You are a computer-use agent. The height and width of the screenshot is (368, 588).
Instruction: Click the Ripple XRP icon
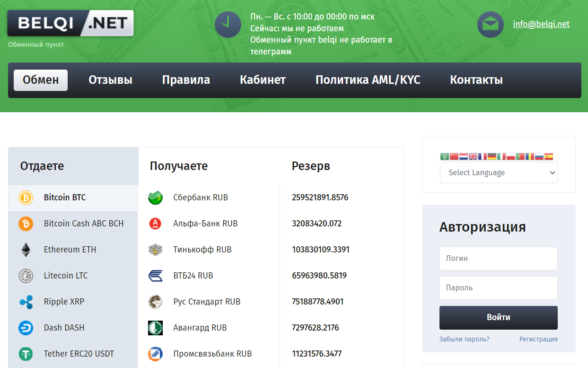point(26,302)
